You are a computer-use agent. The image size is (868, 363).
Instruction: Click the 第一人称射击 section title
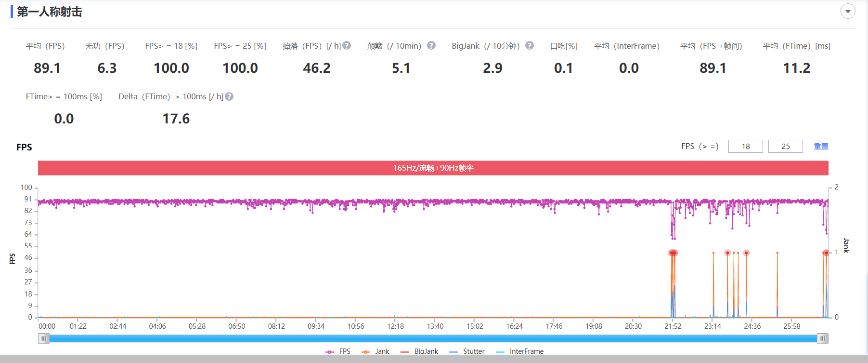point(50,12)
